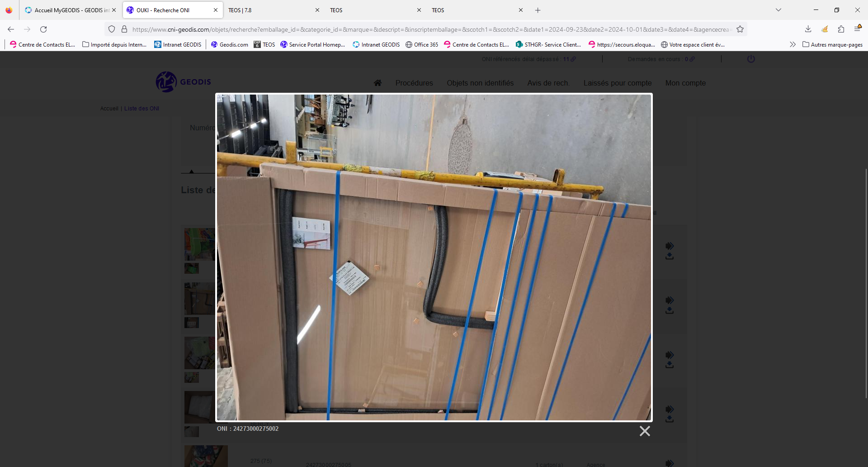
Task: Open the Liste des ONI breadcrumb link
Action: click(142, 109)
